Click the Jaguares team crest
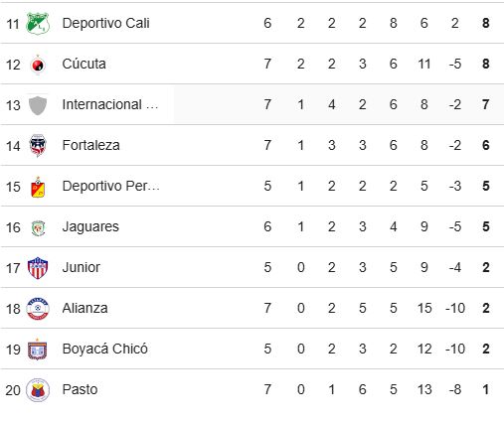 tap(38, 227)
